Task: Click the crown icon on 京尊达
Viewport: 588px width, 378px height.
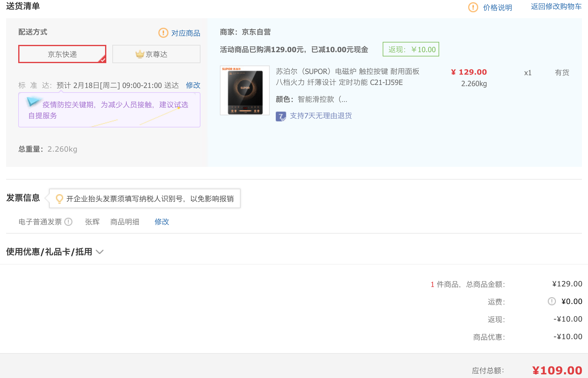Action: [x=140, y=54]
